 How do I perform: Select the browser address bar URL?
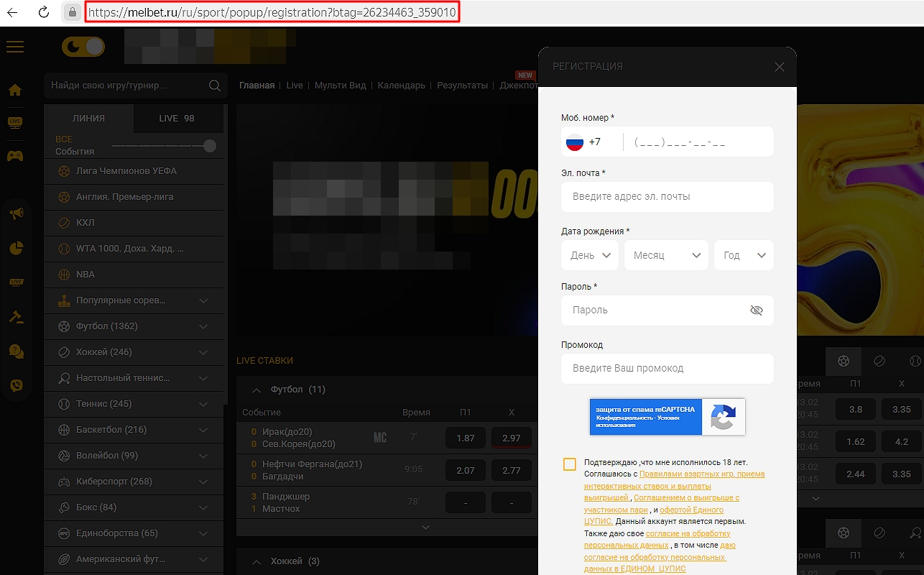click(x=272, y=13)
